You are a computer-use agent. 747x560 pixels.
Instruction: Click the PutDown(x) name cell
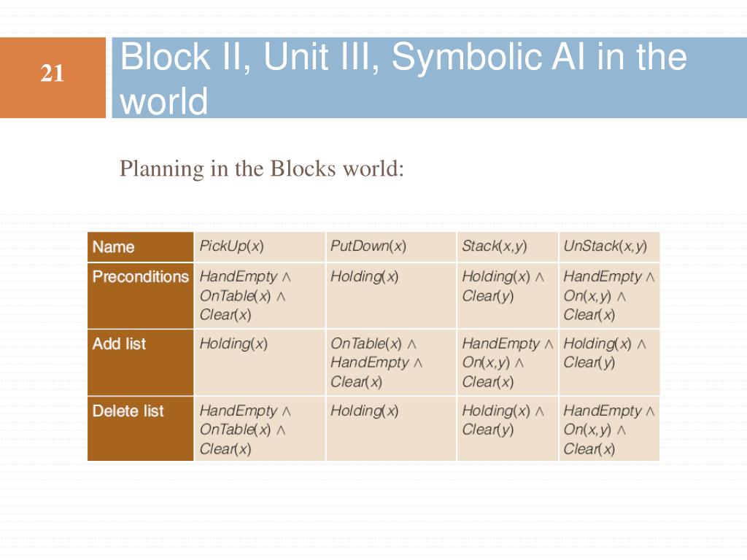(391, 246)
